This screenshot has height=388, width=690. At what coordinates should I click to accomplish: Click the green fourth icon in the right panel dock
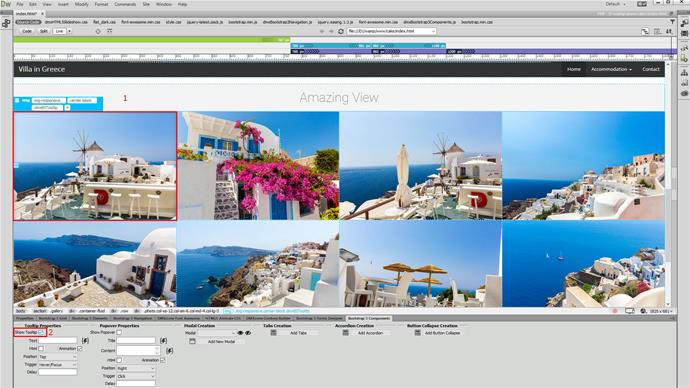click(684, 58)
